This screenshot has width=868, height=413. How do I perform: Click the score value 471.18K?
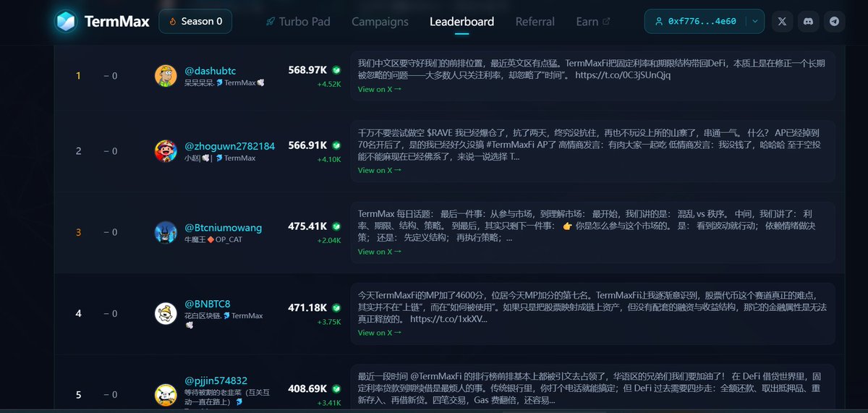point(307,307)
